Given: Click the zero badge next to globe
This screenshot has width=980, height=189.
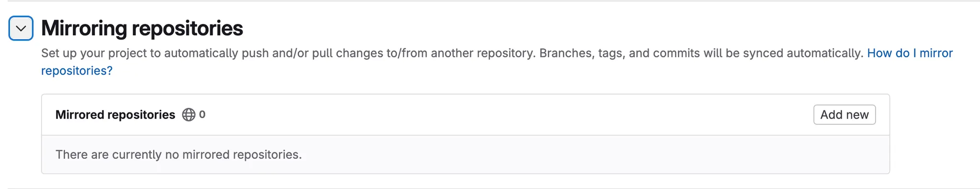Looking at the screenshot, I should pyautogui.click(x=202, y=114).
